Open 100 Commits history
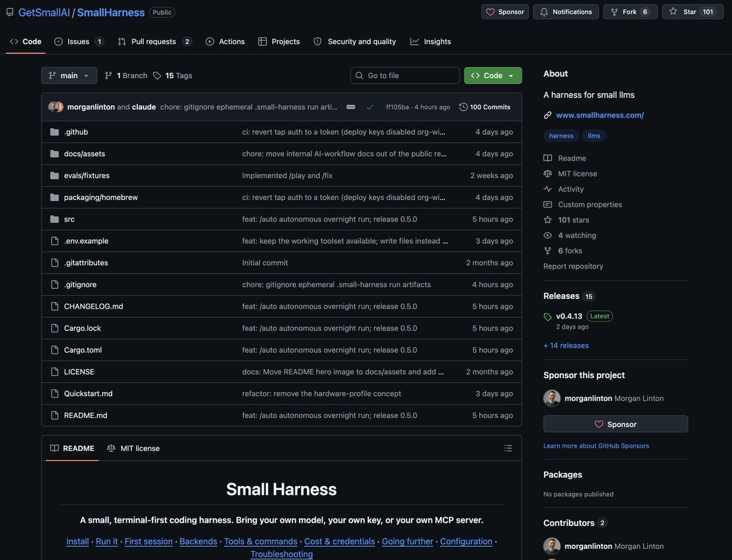 (485, 107)
